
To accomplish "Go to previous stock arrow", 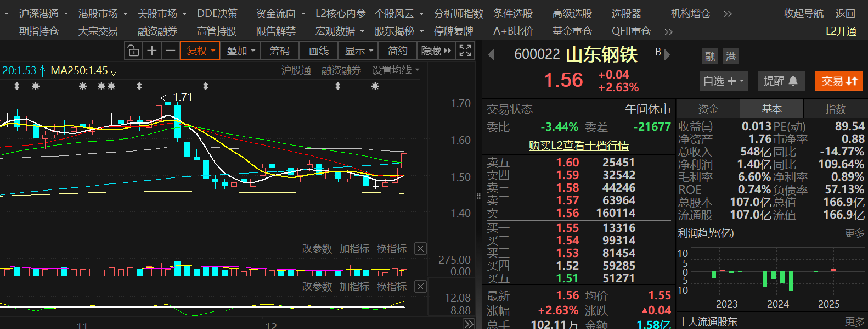I will [x=491, y=54].
